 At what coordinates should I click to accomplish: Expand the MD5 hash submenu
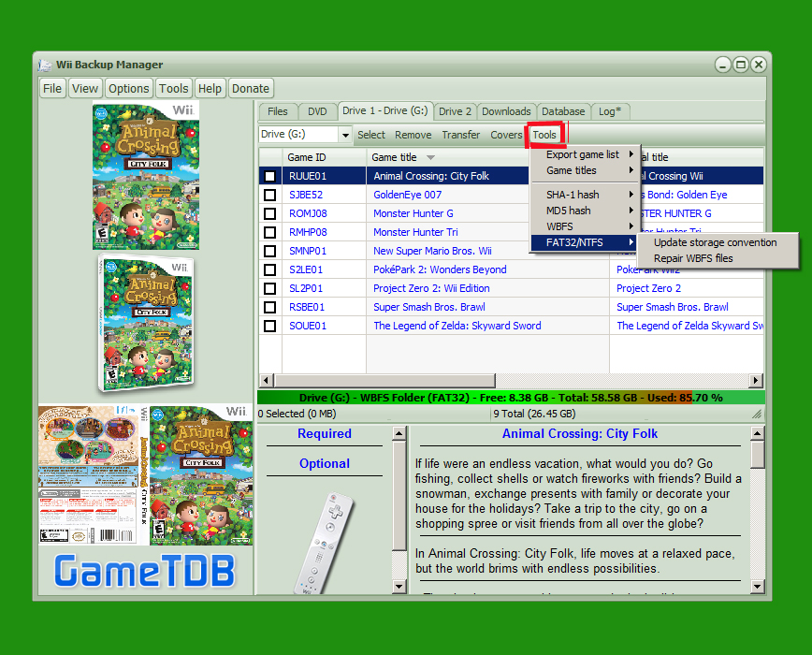[586, 211]
